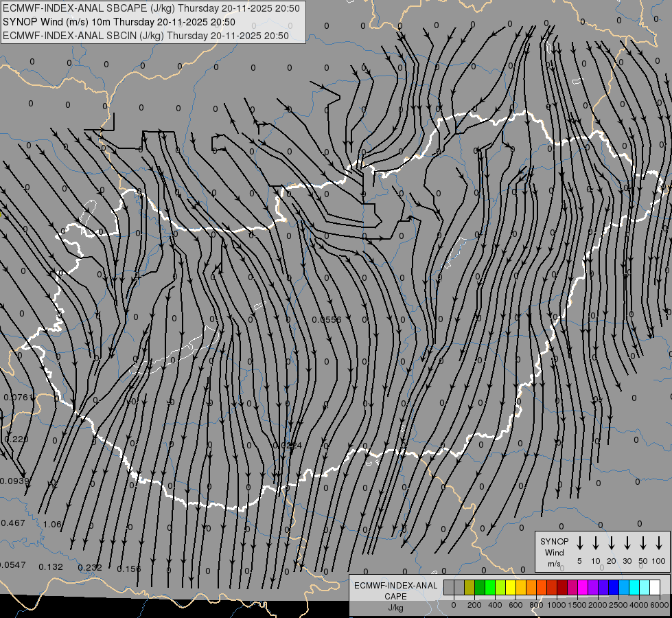Pick the pure yellow CAPE legend swatch
The height and width of the screenshot is (618, 672).
coord(511,587)
